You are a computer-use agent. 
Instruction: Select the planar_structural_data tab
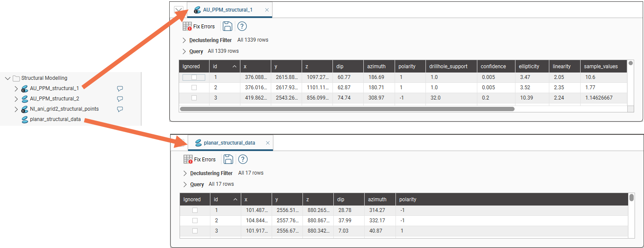pyautogui.click(x=229, y=142)
